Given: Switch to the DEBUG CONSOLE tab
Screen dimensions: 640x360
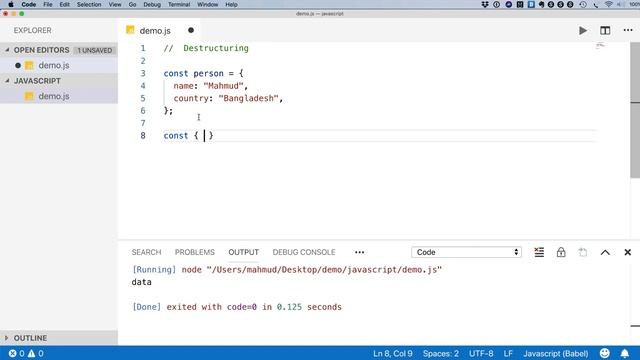Looking at the screenshot, I should [304, 252].
